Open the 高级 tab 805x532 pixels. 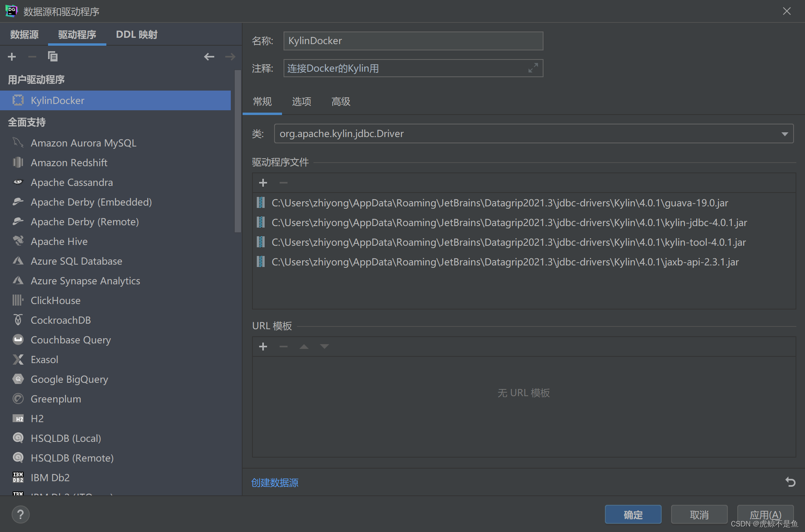341,102
